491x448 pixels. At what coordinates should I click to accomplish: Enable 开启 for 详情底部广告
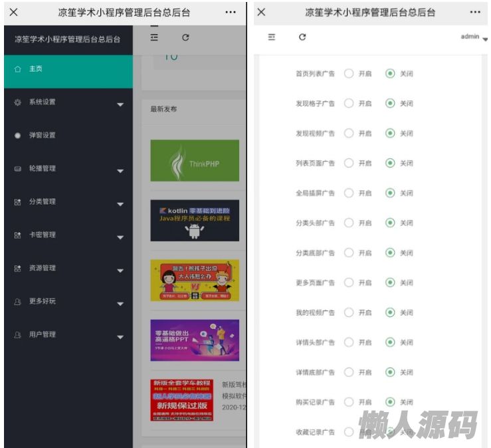click(349, 372)
